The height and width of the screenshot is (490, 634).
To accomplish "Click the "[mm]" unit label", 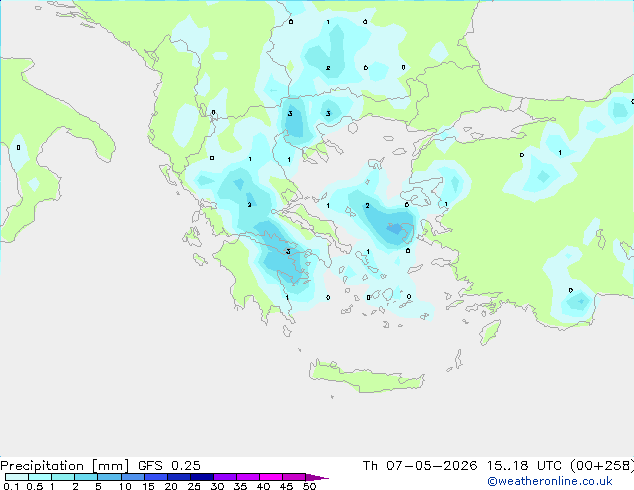I will tap(110, 466).
